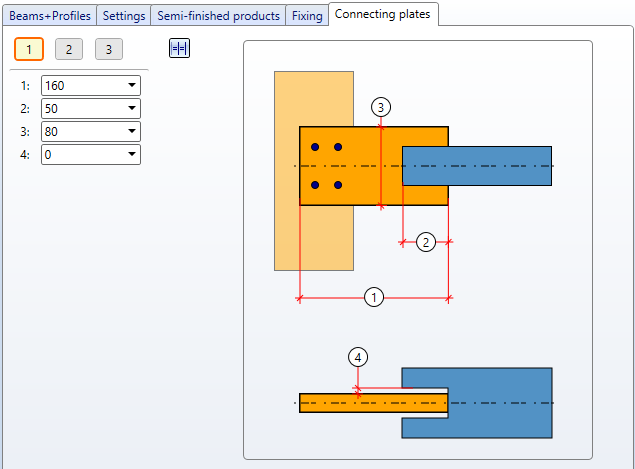Open dropdown arrow for parameter 2
This screenshot has height=469, width=635.
coord(132,109)
